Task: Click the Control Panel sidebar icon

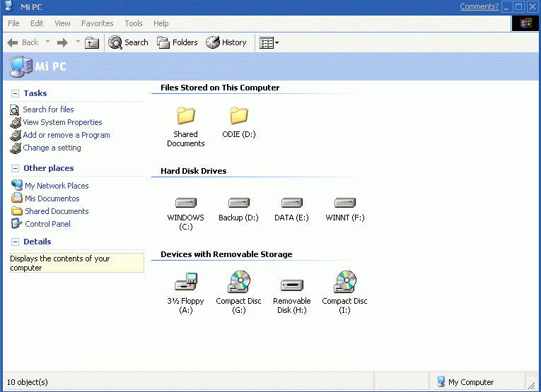Action: tap(16, 224)
